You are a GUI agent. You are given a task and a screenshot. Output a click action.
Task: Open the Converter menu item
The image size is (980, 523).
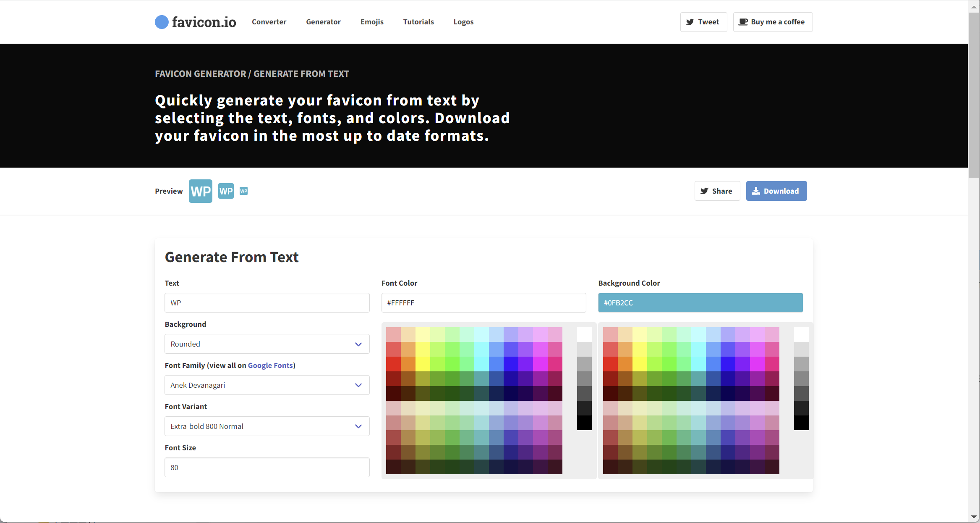[269, 22]
